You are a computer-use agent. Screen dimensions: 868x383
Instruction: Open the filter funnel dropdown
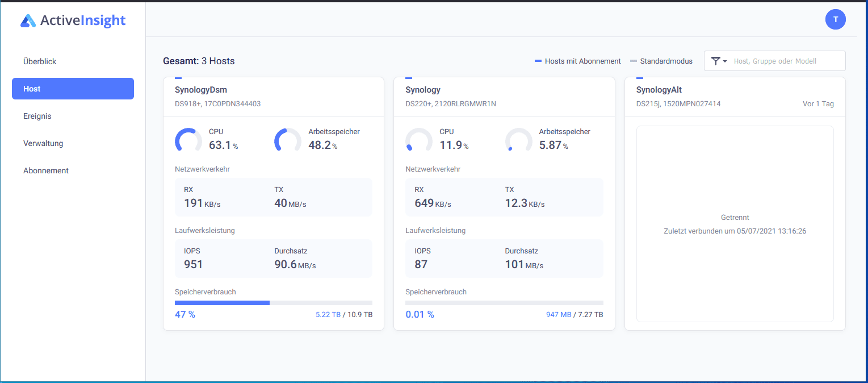click(x=719, y=61)
